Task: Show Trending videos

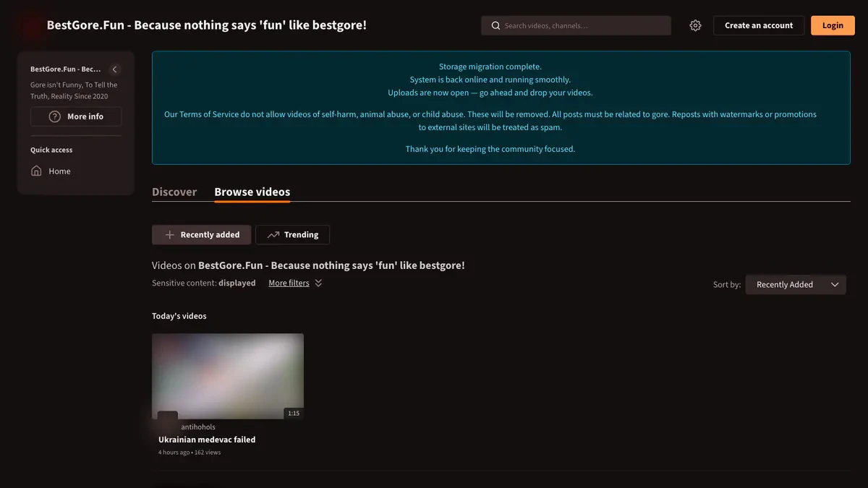Action: (292, 235)
